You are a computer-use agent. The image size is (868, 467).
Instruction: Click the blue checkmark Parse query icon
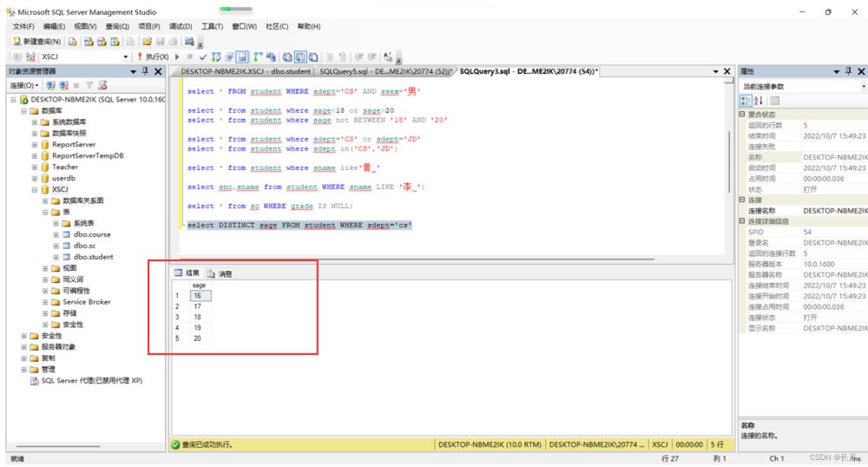click(x=203, y=56)
